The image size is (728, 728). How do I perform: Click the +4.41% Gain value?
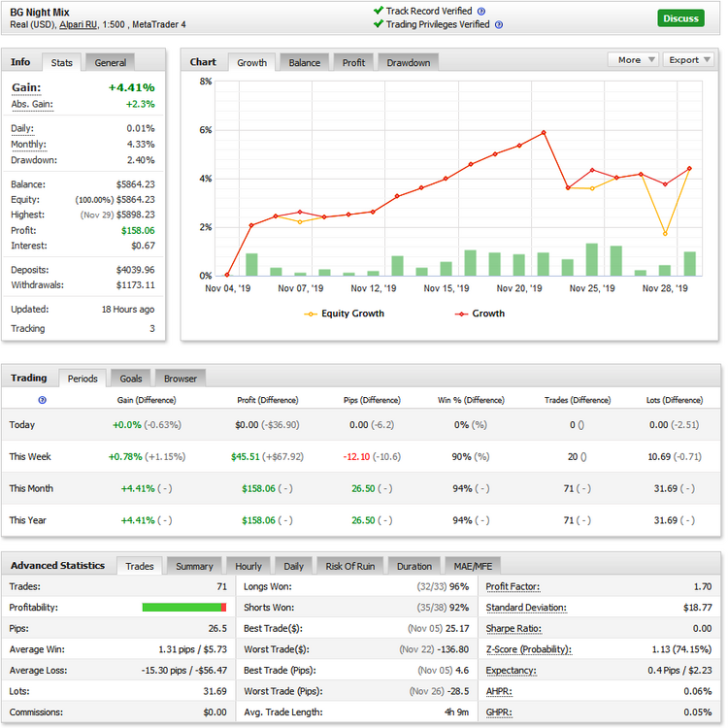coord(131,87)
